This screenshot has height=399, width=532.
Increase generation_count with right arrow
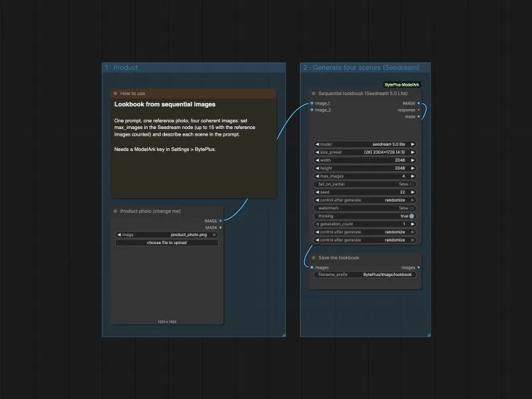pos(412,224)
